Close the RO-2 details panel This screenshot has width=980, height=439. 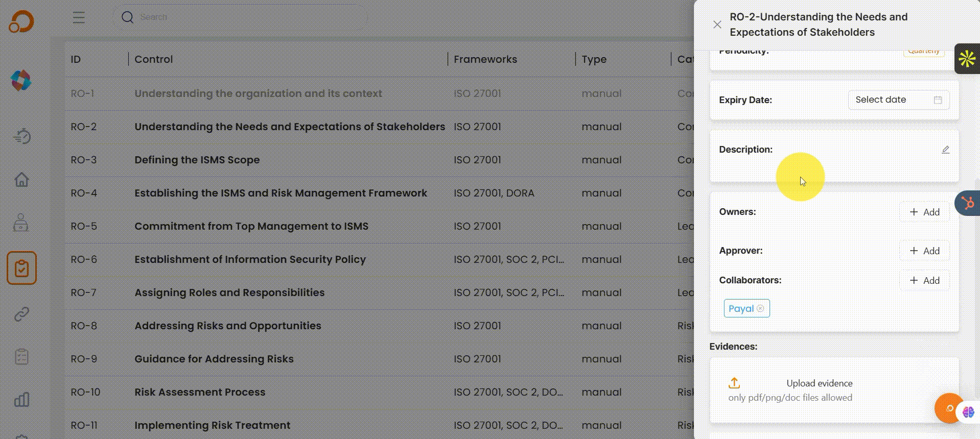click(x=717, y=25)
